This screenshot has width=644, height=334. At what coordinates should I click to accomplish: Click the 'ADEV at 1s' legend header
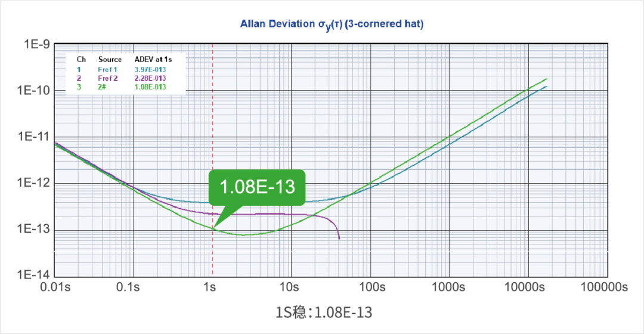click(153, 60)
